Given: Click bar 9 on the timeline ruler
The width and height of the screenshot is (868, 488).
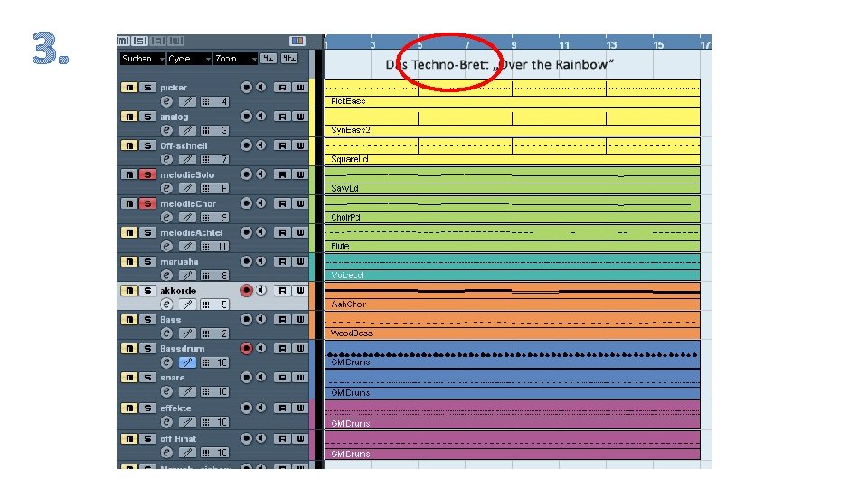Looking at the screenshot, I should tap(514, 45).
